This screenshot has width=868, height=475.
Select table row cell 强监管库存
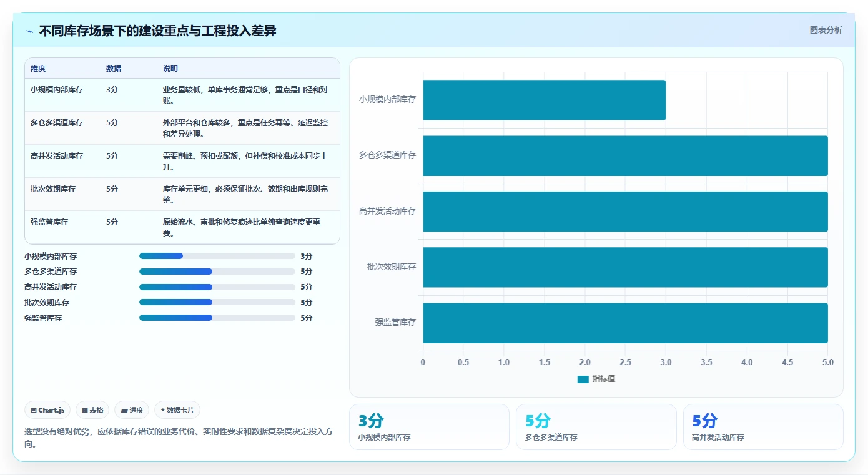49,222
